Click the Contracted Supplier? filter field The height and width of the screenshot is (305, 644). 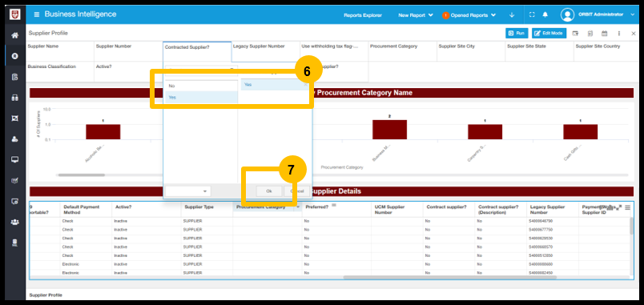coord(197,52)
